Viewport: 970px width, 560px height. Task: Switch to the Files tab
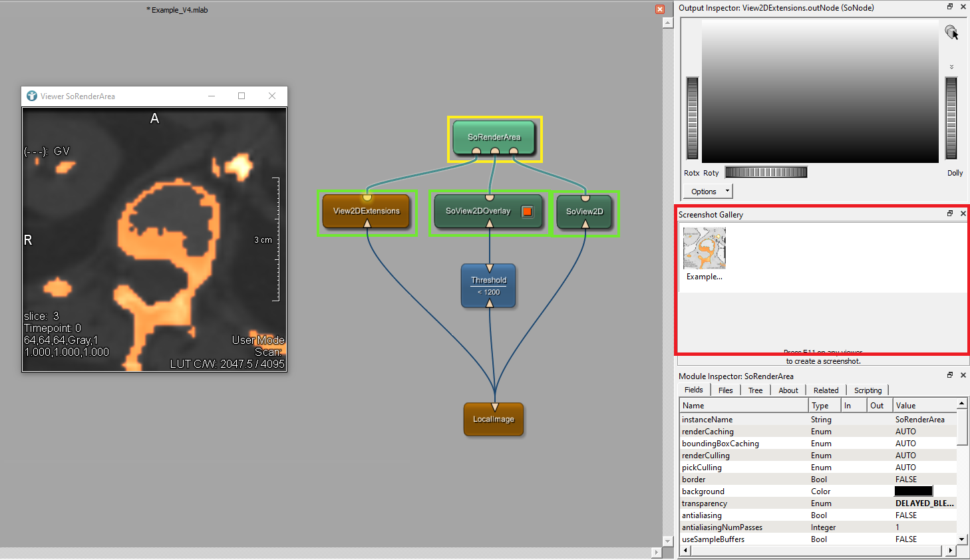pyautogui.click(x=725, y=390)
